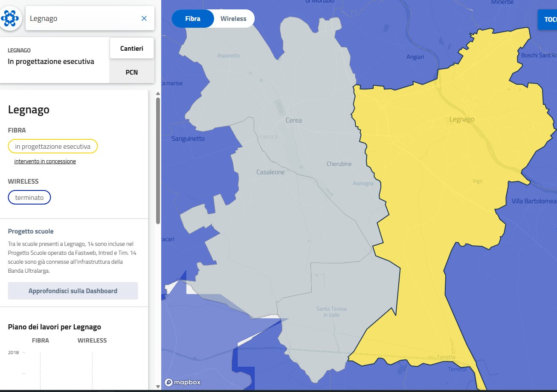Click the Mapbox logo on the map

(183, 382)
